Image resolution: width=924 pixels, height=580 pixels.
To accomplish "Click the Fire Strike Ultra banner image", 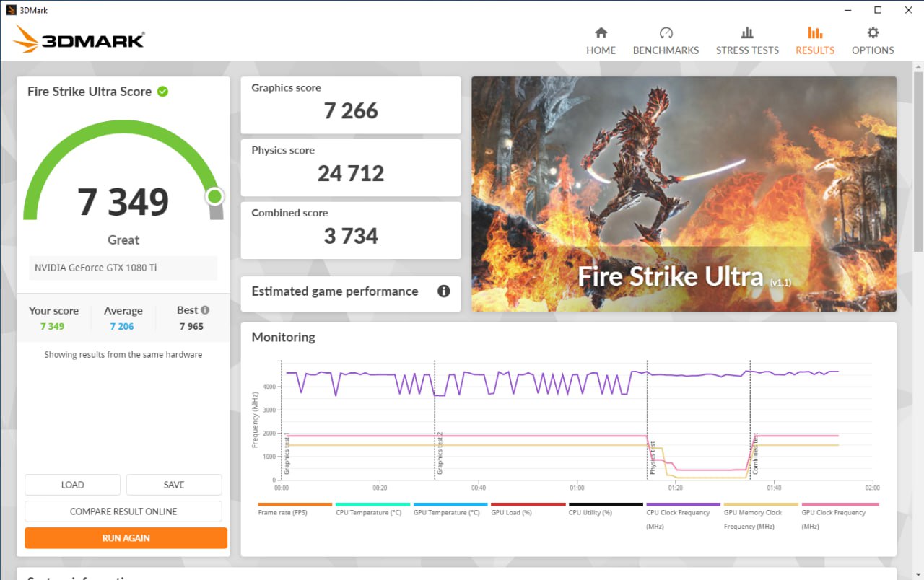I will [x=684, y=194].
